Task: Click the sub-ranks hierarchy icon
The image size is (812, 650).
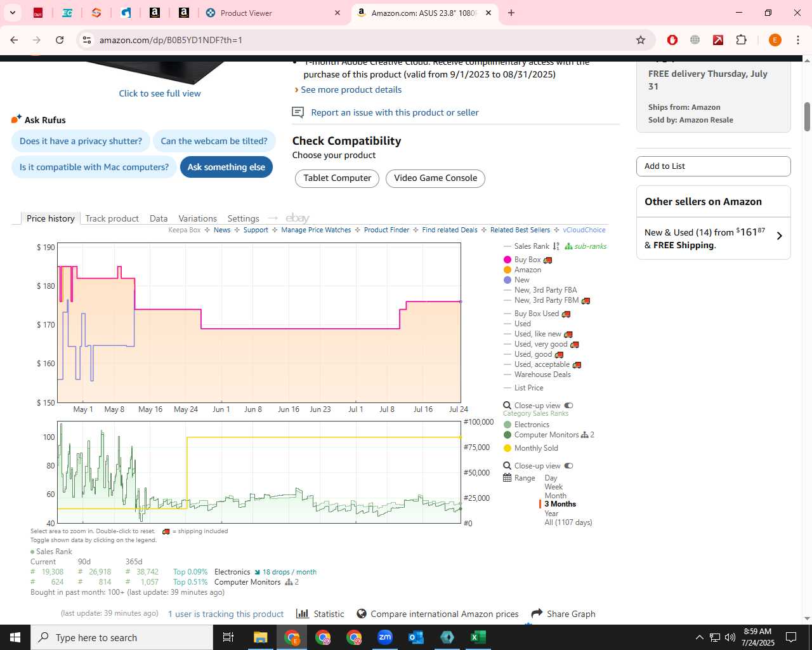Action: pos(568,246)
